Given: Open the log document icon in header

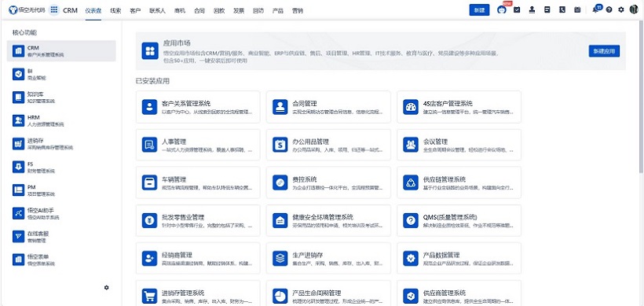Looking at the screenshot, I should click(547, 10).
